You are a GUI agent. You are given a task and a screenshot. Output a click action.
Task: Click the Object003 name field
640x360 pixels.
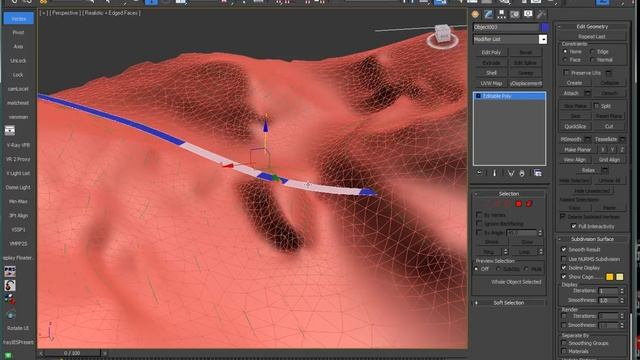click(x=506, y=27)
